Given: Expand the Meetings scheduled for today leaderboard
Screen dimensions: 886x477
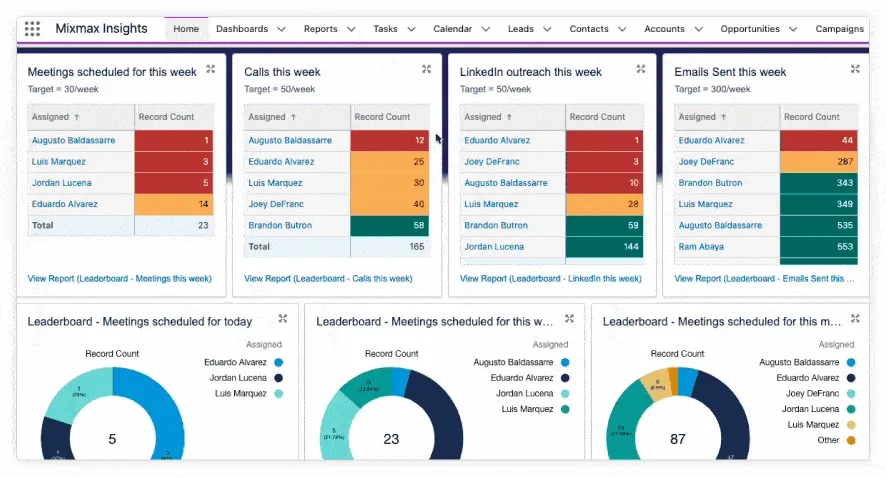Looking at the screenshot, I should [283, 319].
